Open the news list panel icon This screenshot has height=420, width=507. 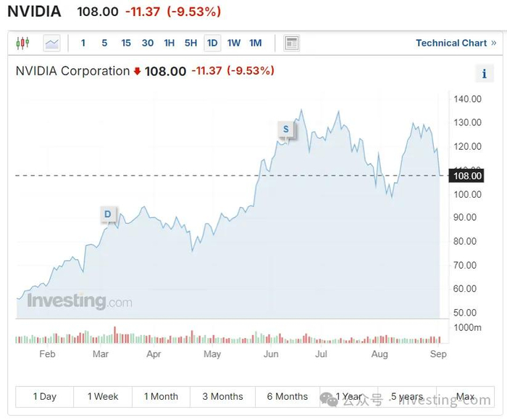(x=291, y=43)
